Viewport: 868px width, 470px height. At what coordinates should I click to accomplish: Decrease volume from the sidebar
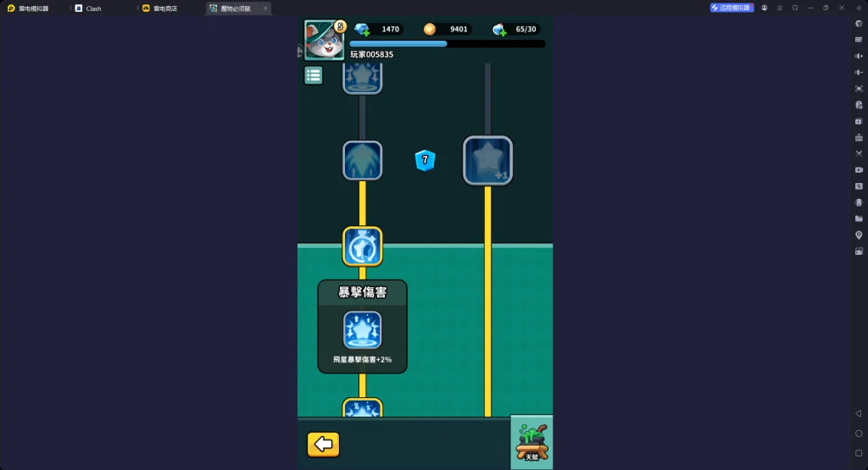pyautogui.click(x=859, y=73)
